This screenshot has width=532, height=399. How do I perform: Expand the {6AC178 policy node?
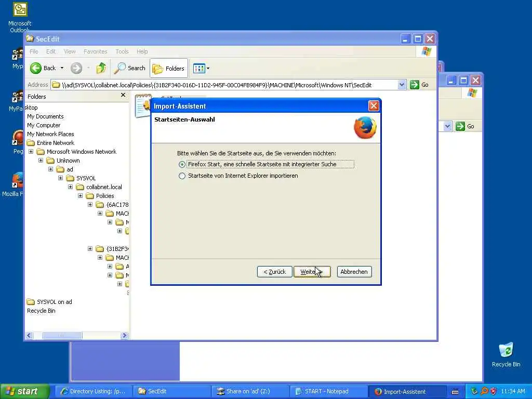[x=90, y=205]
